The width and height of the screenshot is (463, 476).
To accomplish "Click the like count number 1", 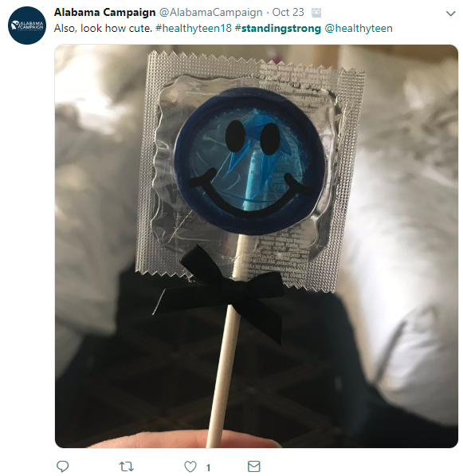I will click(x=208, y=467).
